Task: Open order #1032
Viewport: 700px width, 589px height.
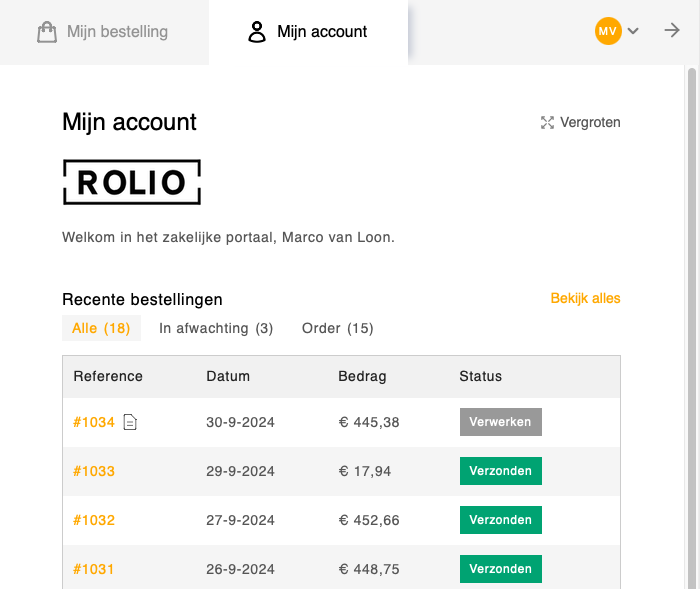Action: point(94,520)
